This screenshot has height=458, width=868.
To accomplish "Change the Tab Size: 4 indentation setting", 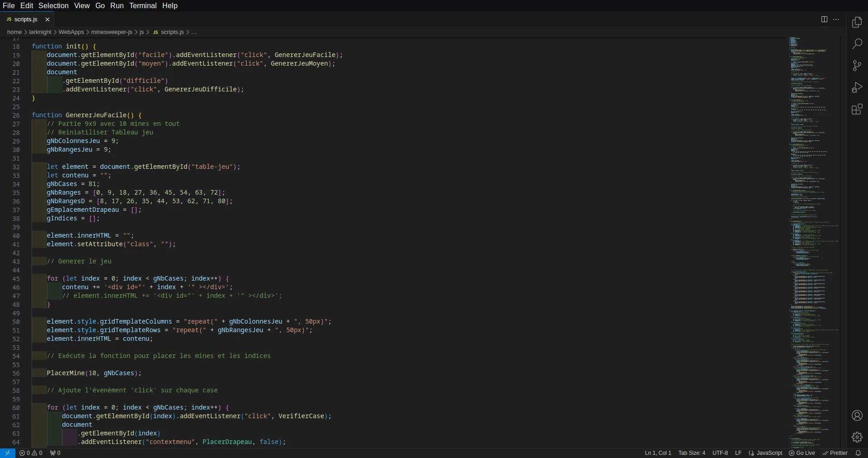I will 692,453.
